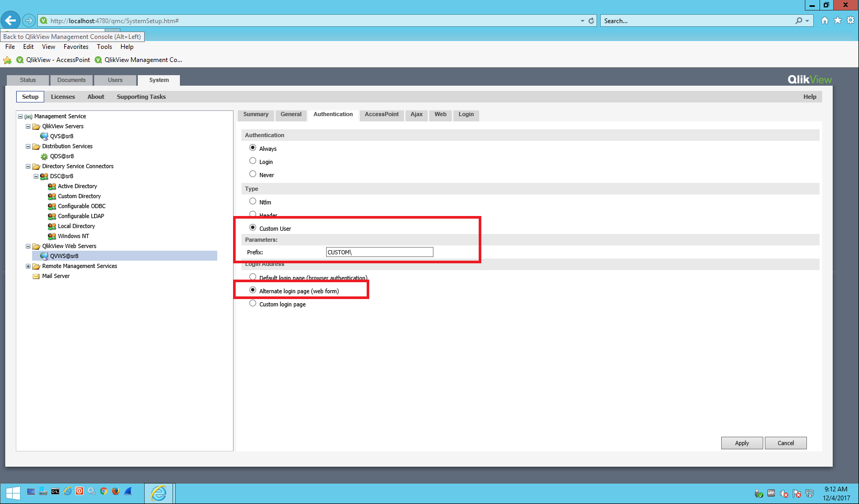Click the Management Service broadcast icon
The image size is (859, 504).
point(28,116)
